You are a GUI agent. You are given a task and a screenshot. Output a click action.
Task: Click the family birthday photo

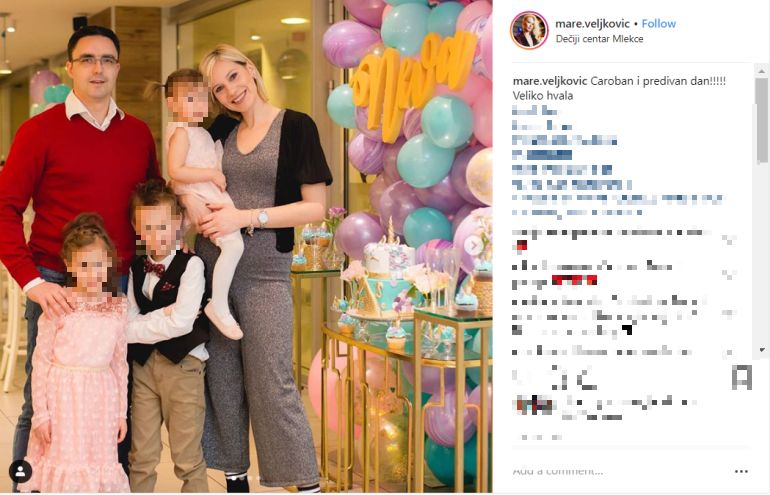(x=246, y=247)
